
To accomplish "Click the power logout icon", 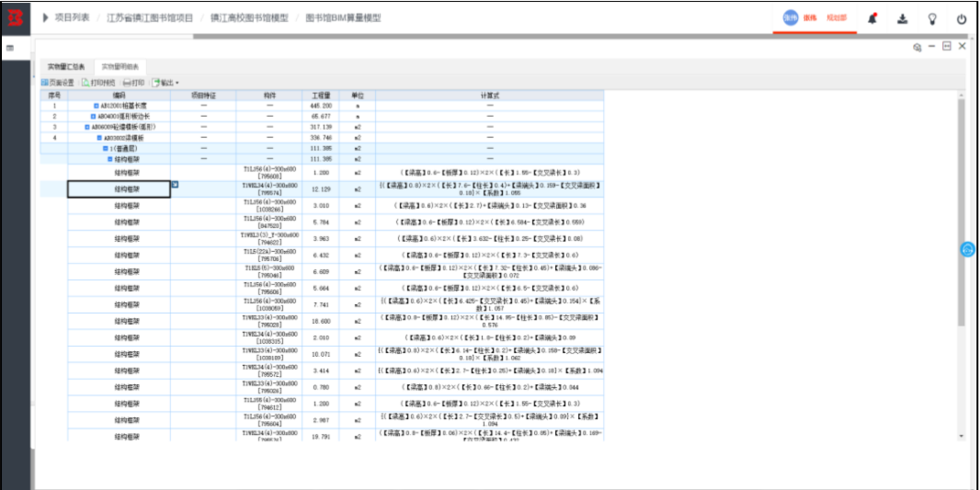I will pyautogui.click(x=962, y=18).
